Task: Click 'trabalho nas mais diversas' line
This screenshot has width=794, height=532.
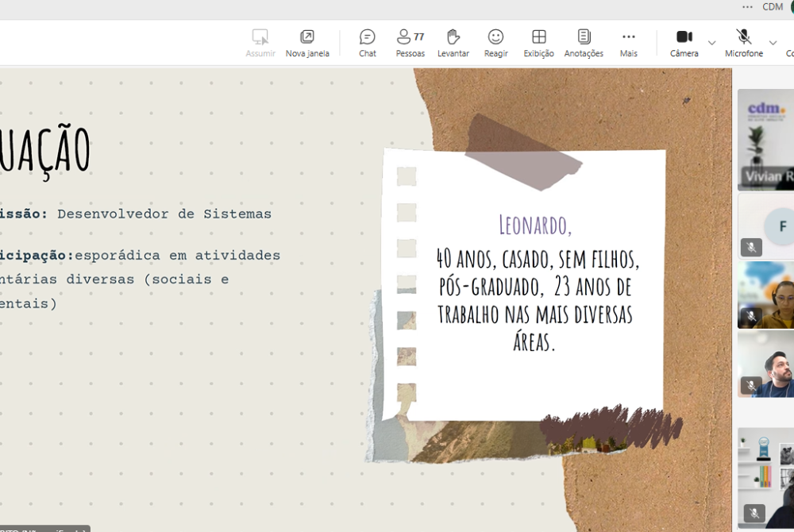Action: click(535, 314)
